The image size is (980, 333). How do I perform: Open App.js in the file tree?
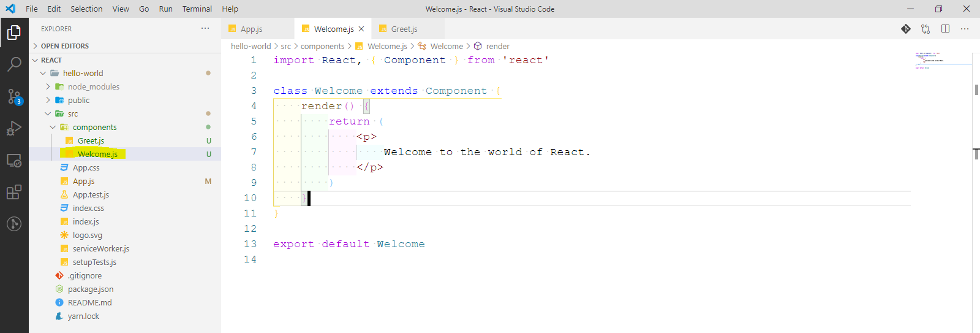(125, 181)
